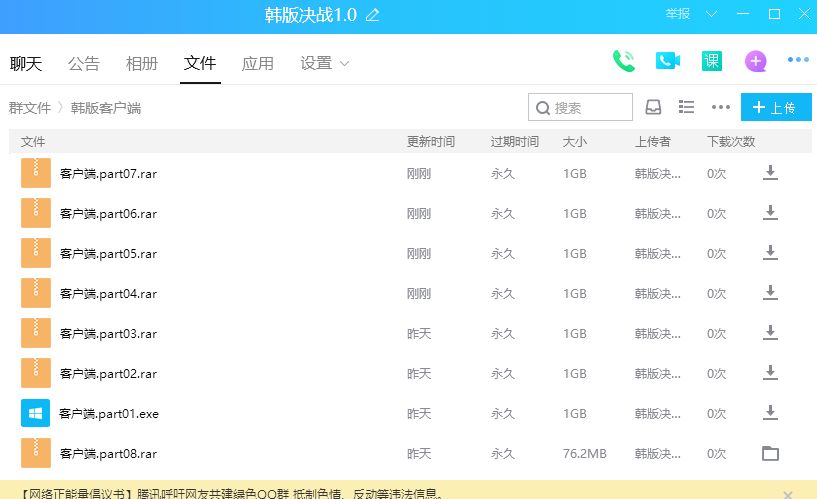This screenshot has height=499, width=817.
Task: Start a group video call
Action: pyautogui.click(x=667, y=61)
